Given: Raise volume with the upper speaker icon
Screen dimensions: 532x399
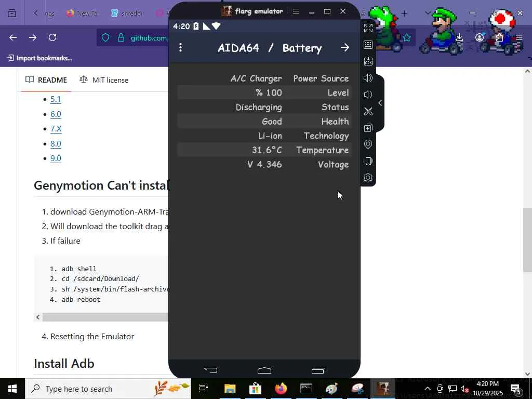Looking at the screenshot, I should tap(368, 78).
